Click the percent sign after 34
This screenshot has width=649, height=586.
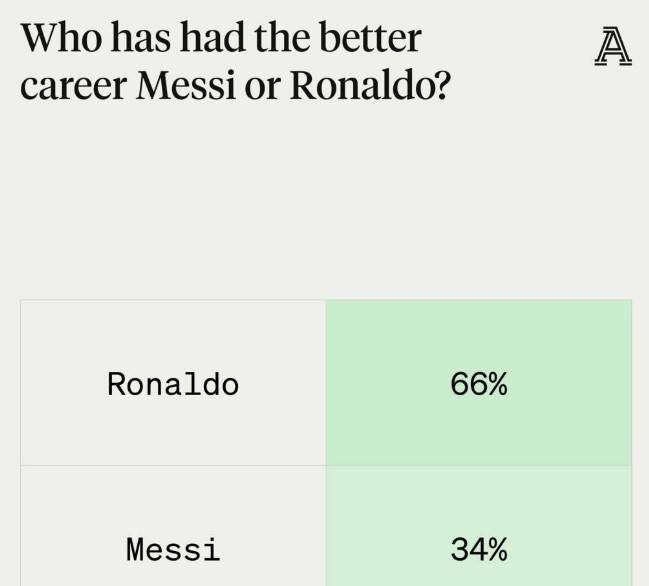tap(497, 549)
